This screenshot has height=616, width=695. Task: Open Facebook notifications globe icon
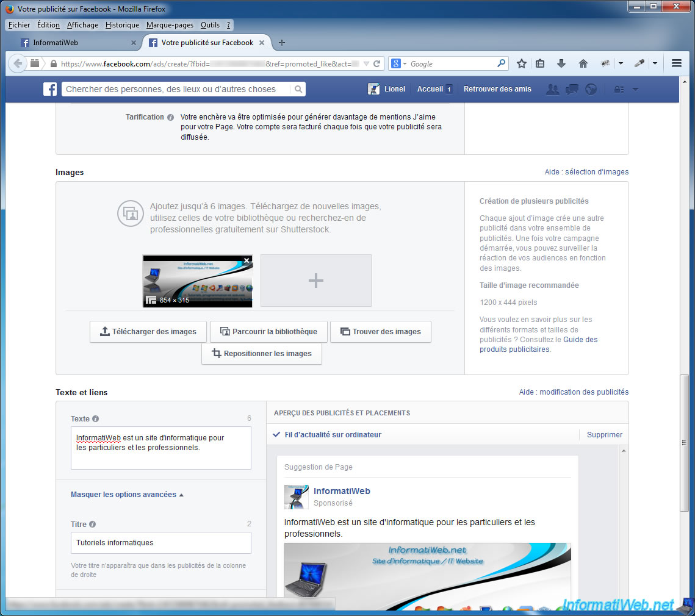pyautogui.click(x=591, y=90)
